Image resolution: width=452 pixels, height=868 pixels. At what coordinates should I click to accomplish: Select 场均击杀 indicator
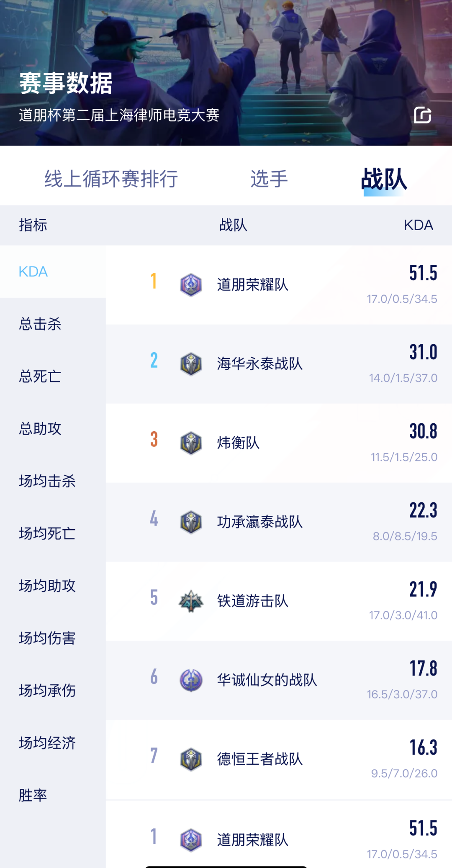pos(47,481)
